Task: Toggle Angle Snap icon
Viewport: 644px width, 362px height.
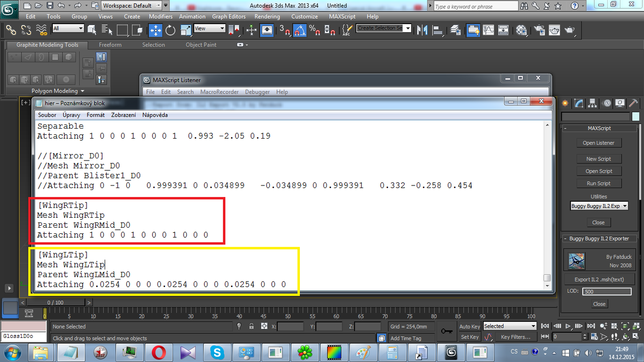Action: [300, 30]
